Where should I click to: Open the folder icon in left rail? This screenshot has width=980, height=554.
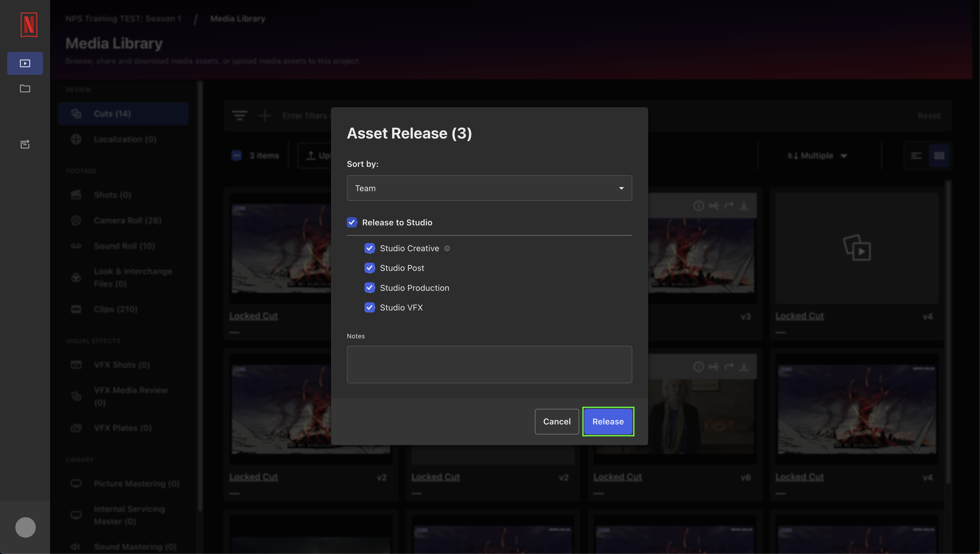click(25, 88)
